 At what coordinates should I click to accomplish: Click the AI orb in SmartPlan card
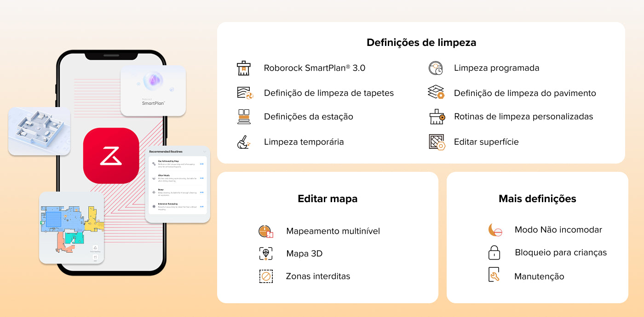tap(153, 81)
